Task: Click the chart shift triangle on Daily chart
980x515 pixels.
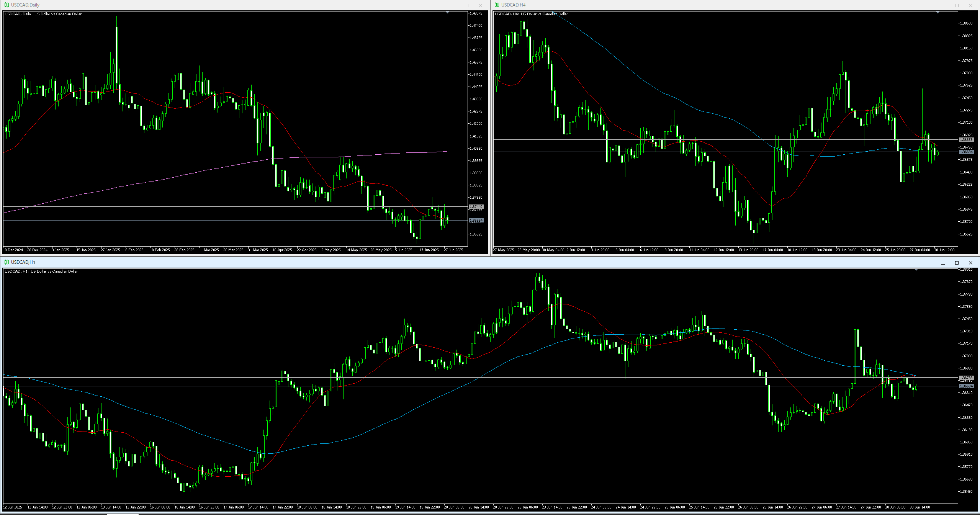Action: 447,13
